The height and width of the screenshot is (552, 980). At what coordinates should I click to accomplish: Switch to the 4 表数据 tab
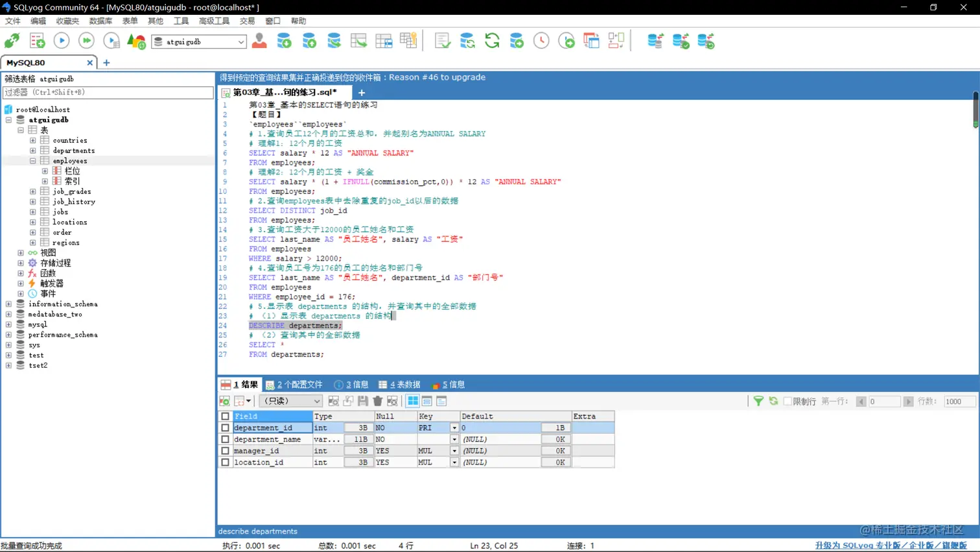[x=399, y=385]
